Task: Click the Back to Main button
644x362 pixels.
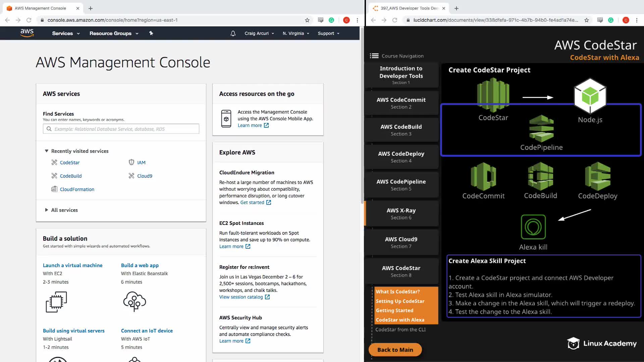Action: tap(395, 350)
